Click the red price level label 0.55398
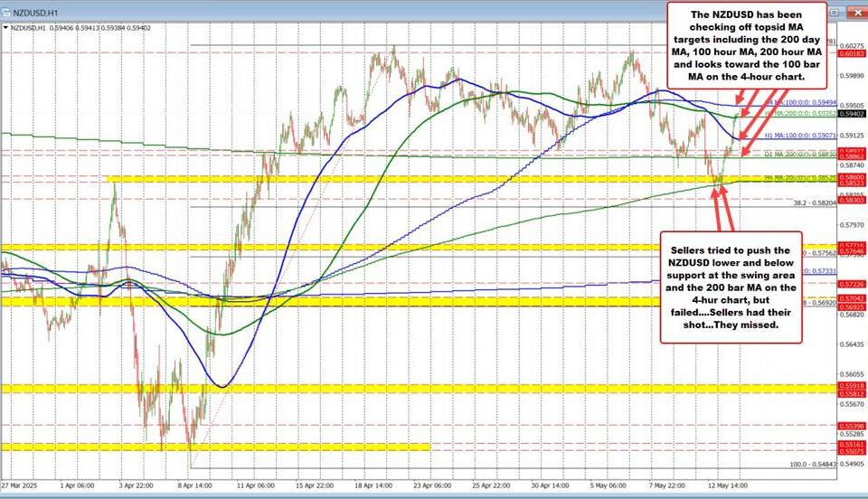The image size is (868, 499). (852, 426)
